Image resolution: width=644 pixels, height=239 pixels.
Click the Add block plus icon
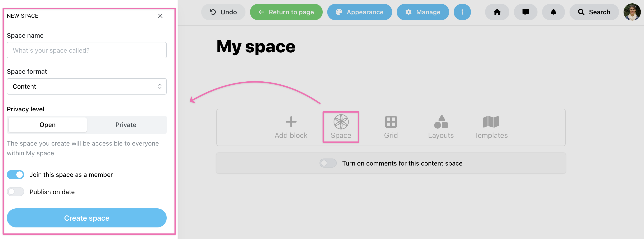pyautogui.click(x=291, y=122)
